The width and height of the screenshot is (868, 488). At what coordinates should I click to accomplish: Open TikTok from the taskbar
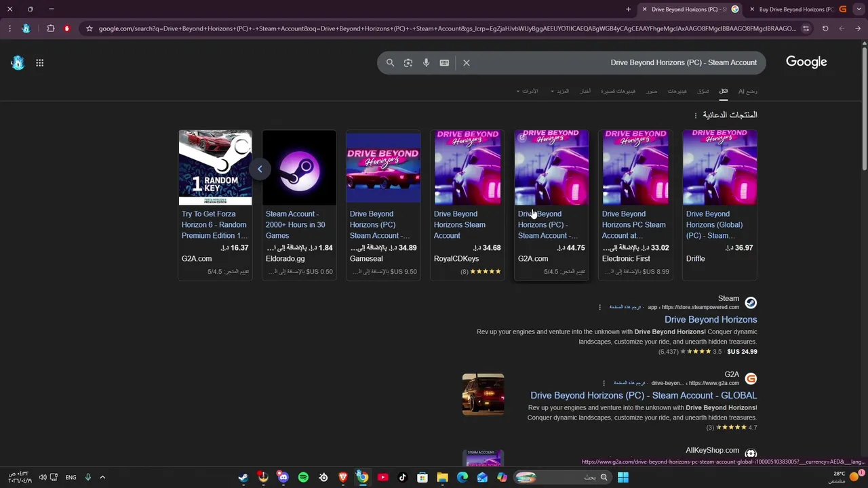click(x=402, y=477)
